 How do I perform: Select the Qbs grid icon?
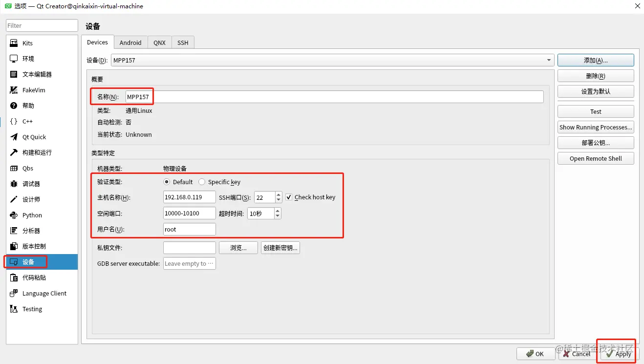[14, 168]
